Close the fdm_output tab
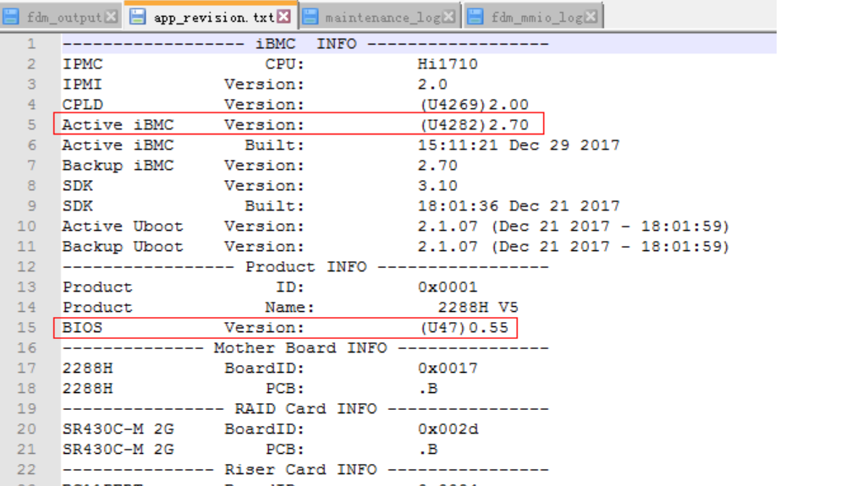Viewport: 868px width, 486px height. (112, 17)
